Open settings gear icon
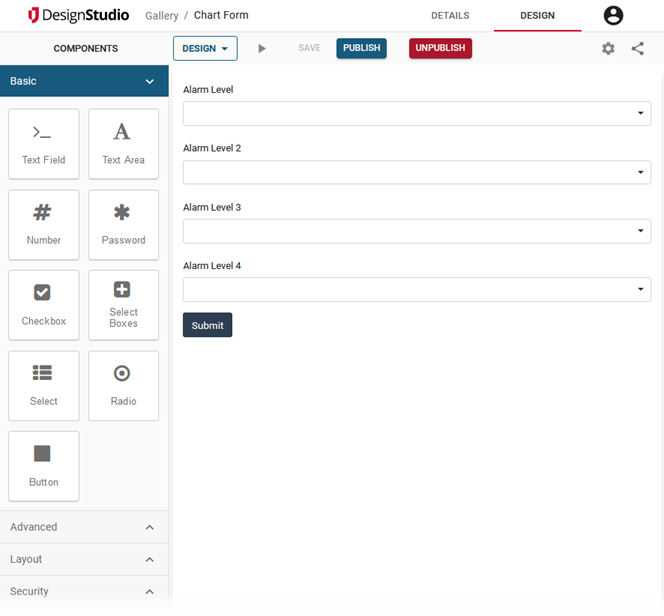This screenshot has width=664, height=616. 608,48
